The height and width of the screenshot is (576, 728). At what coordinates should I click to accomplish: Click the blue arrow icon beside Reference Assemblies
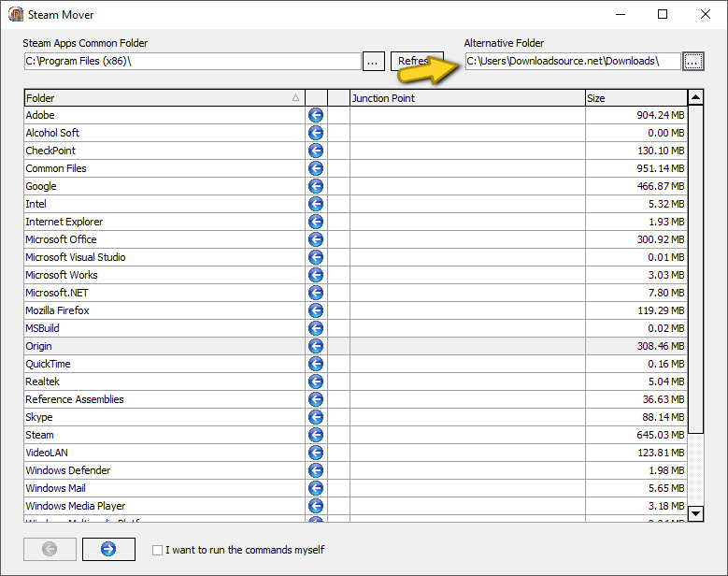click(x=316, y=399)
